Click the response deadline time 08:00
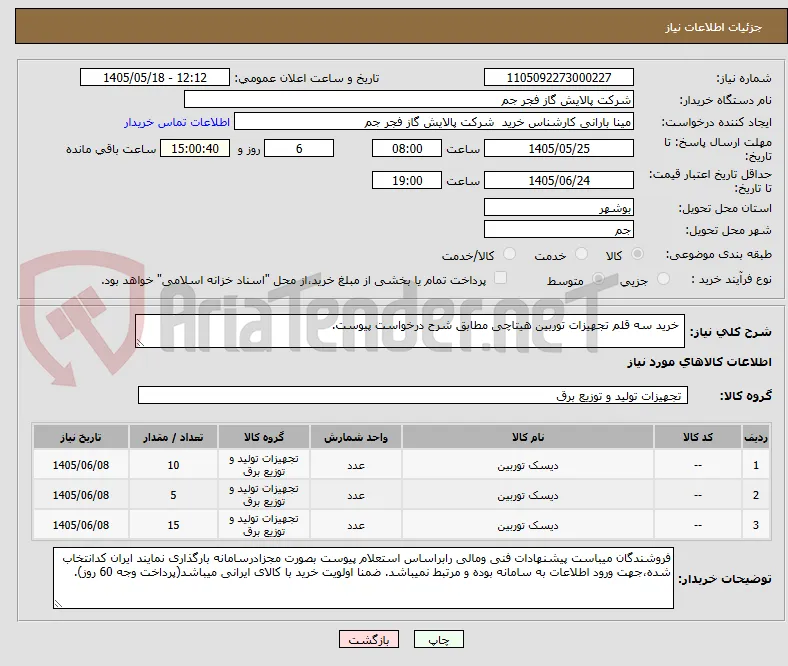Viewport: 788px width, 666px height. coord(407,148)
